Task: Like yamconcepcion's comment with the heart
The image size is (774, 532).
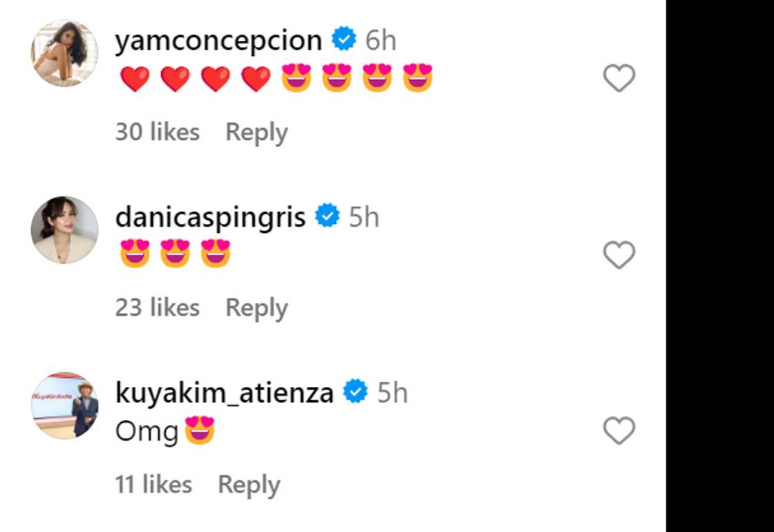Action: [x=619, y=78]
